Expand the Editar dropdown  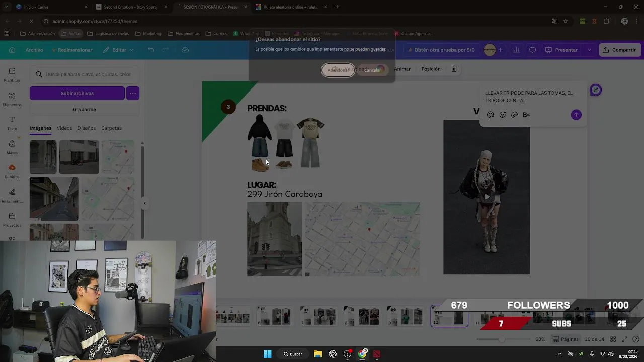[x=119, y=50]
